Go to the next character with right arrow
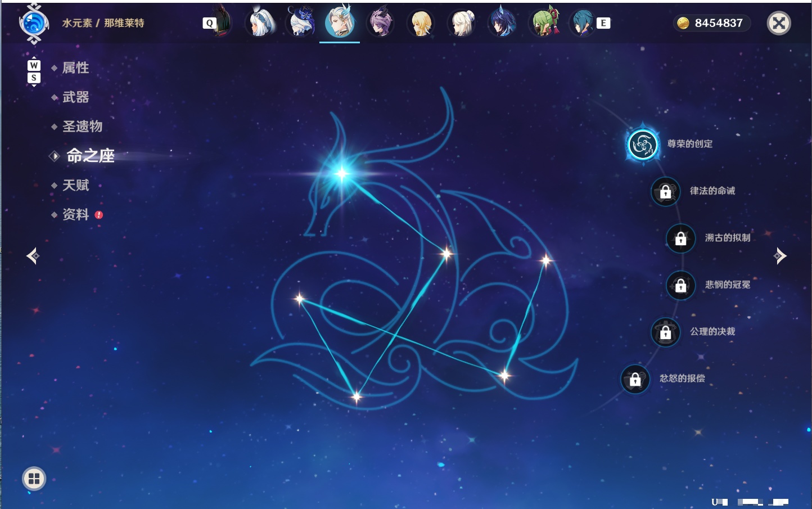 (779, 256)
